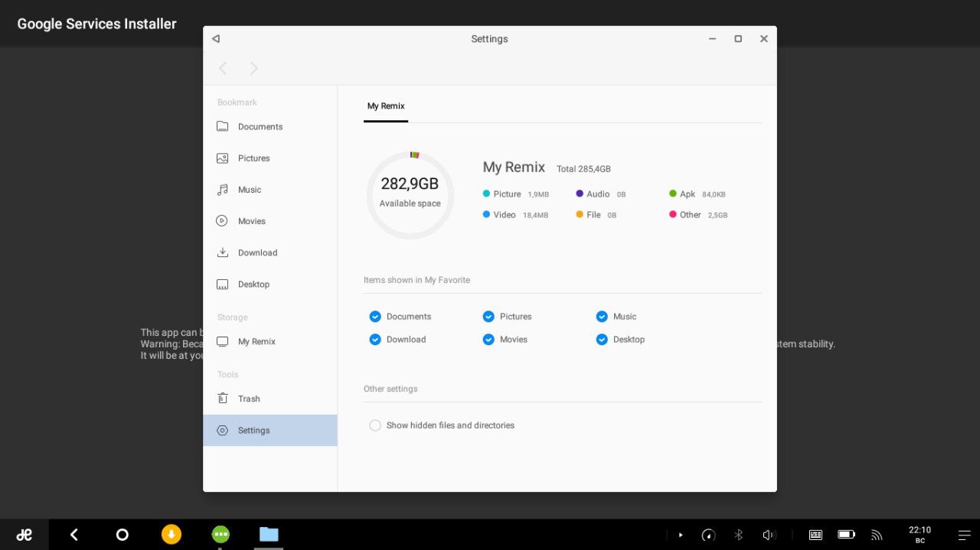The height and width of the screenshot is (550, 980).
Task: Select the My Remix tab
Action: [x=386, y=106]
